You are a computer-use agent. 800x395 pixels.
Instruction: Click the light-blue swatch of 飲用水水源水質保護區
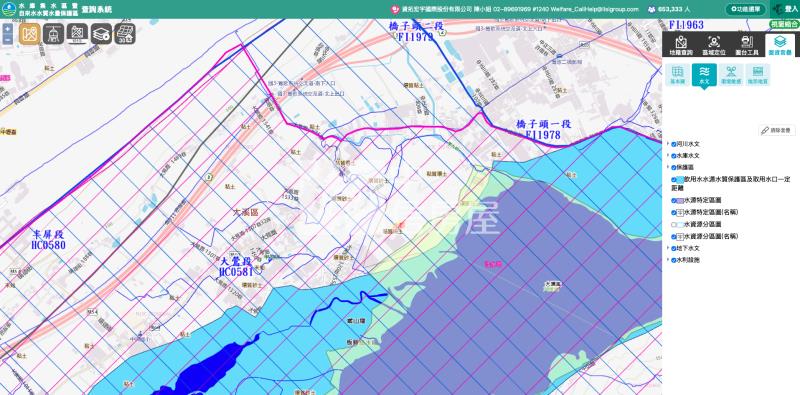(680, 180)
